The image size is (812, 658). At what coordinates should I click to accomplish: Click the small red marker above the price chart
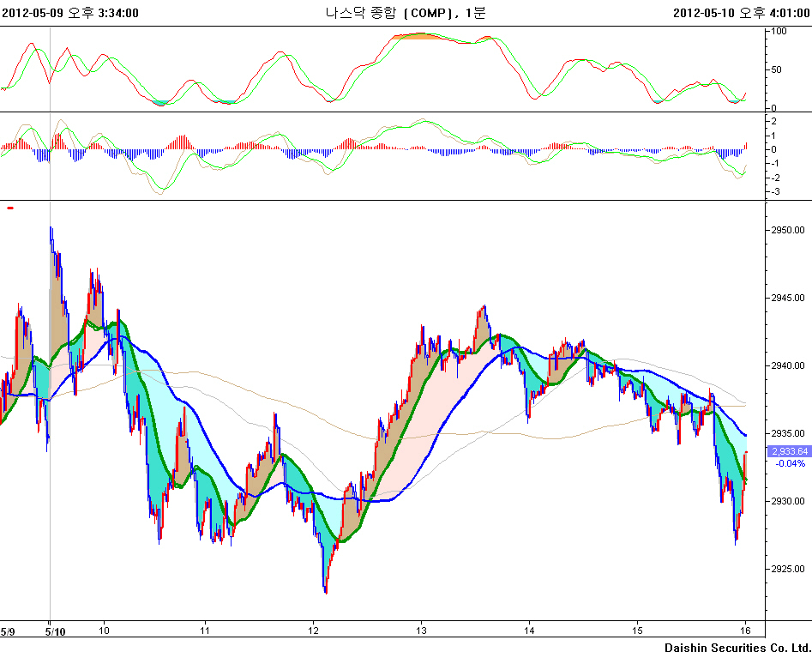10,208
